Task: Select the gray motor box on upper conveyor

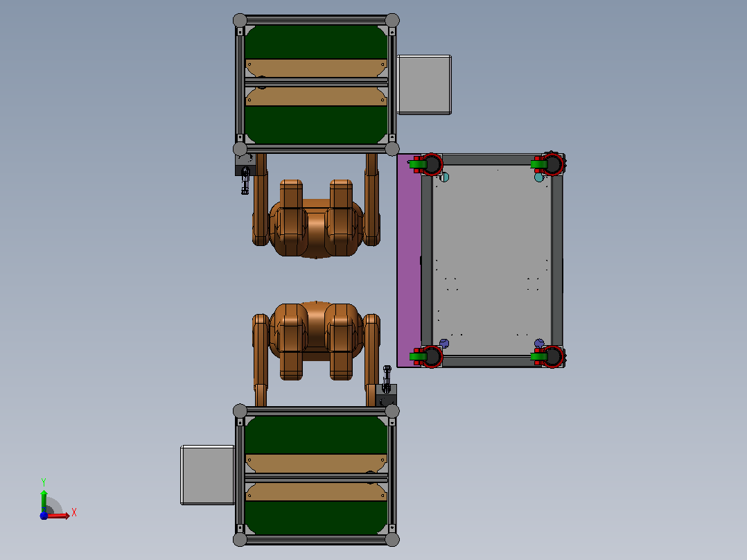Action: (x=424, y=85)
